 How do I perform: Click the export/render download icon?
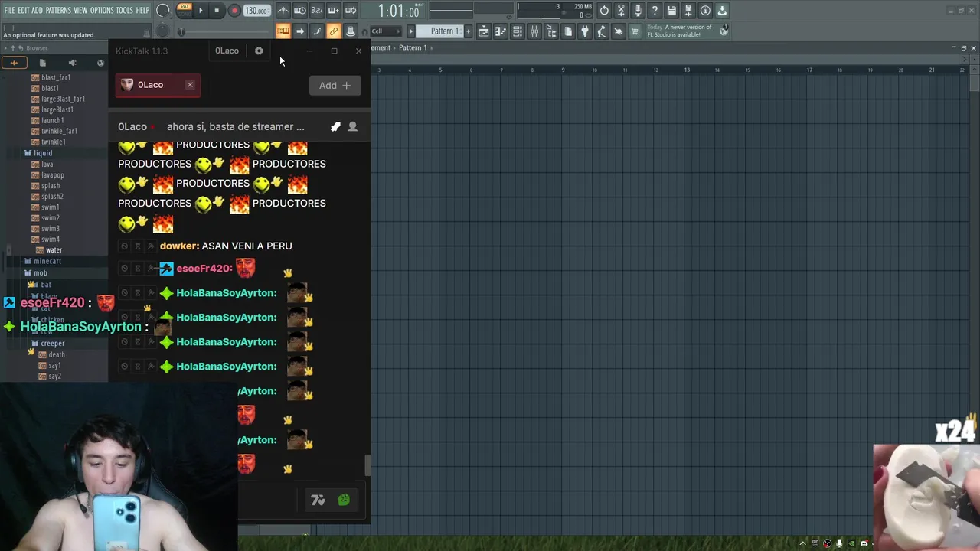click(x=722, y=11)
